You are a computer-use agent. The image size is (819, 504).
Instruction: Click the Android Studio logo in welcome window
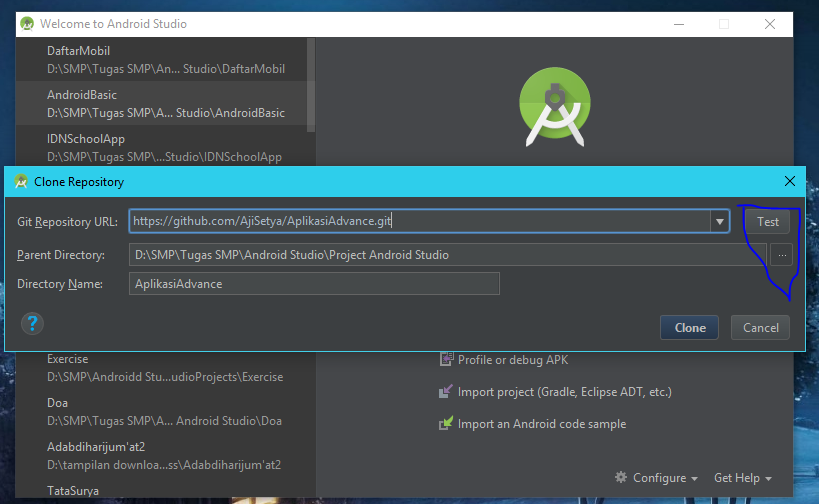tap(555, 107)
